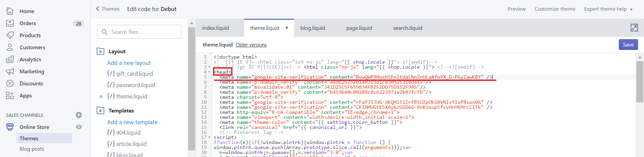
Task: Click the viewport meta code line
Action: coord(317,117)
